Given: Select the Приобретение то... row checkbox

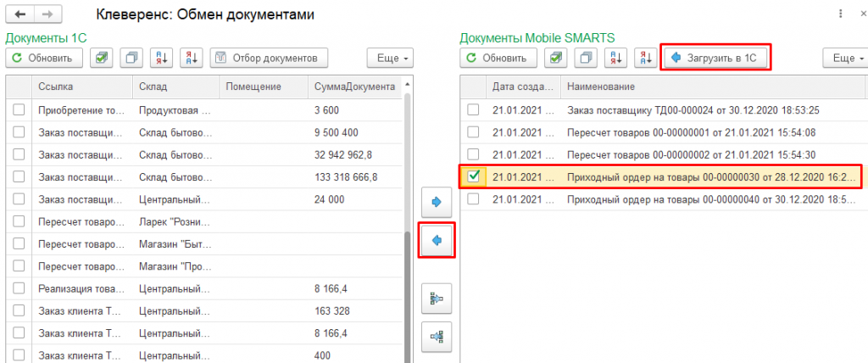Looking at the screenshot, I should click(19, 109).
